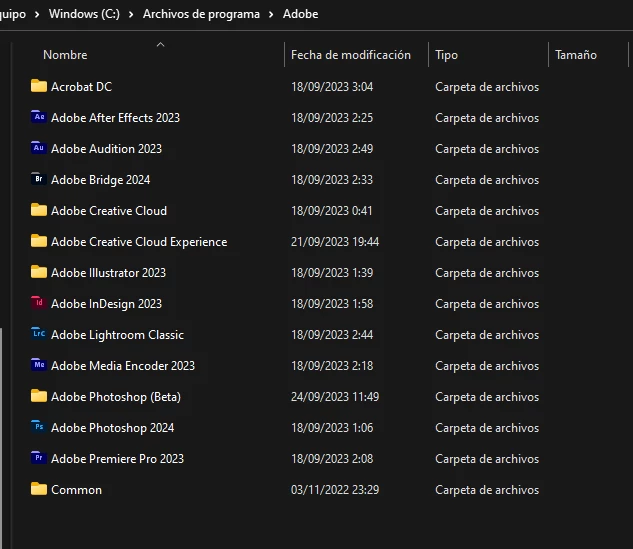This screenshot has width=633, height=549.
Task: Click the Premiere Pro Pr icon
Action: coord(39,458)
